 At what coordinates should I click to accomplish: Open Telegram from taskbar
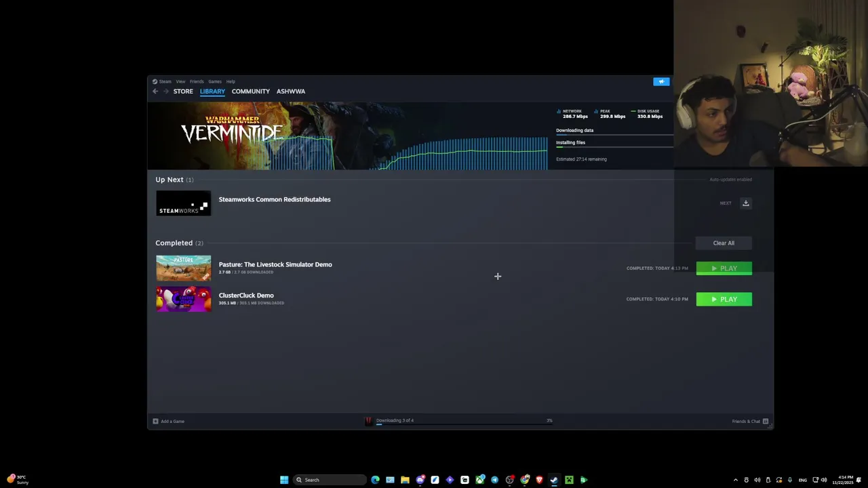(494, 480)
